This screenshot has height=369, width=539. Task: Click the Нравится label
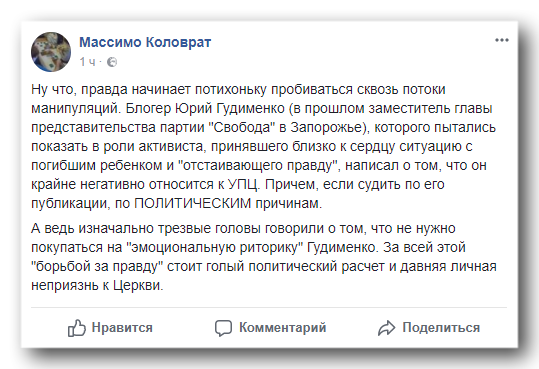(122, 327)
